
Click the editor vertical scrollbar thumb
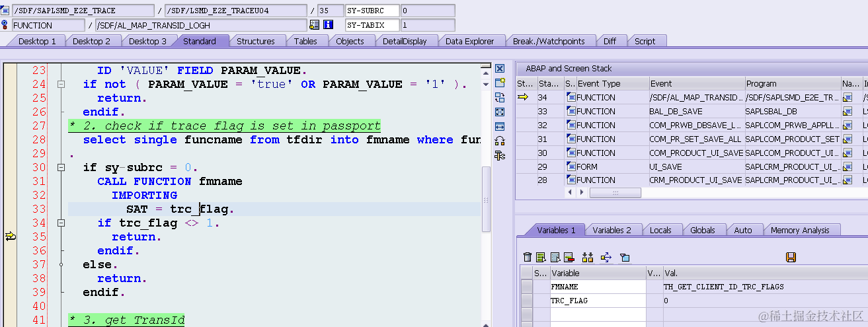click(486, 198)
